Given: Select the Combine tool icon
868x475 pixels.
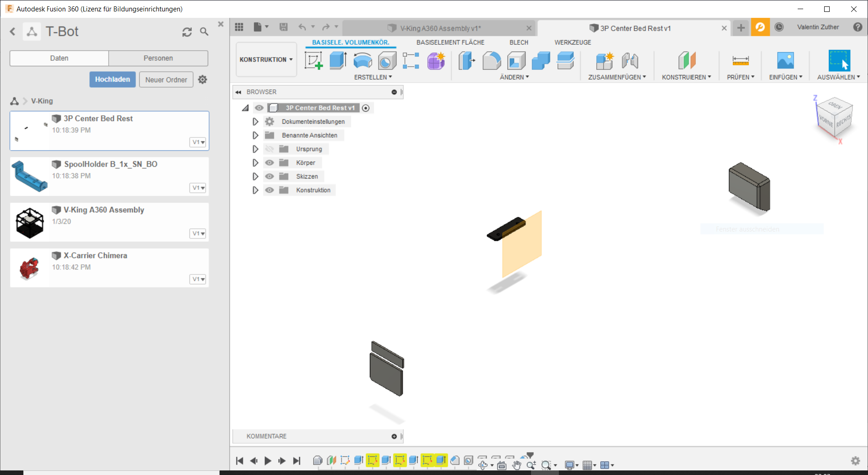Looking at the screenshot, I should pos(541,61).
